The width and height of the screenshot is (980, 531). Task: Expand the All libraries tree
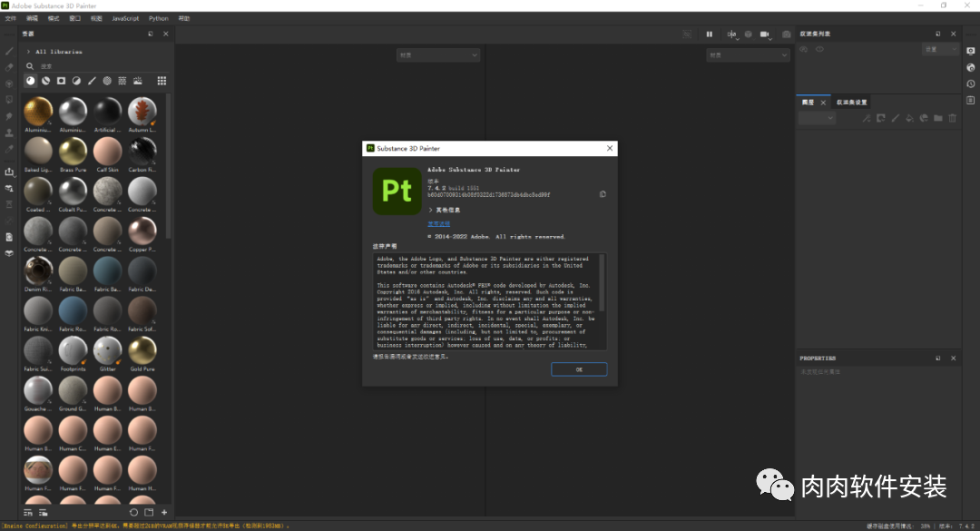click(x=29, y=52)
